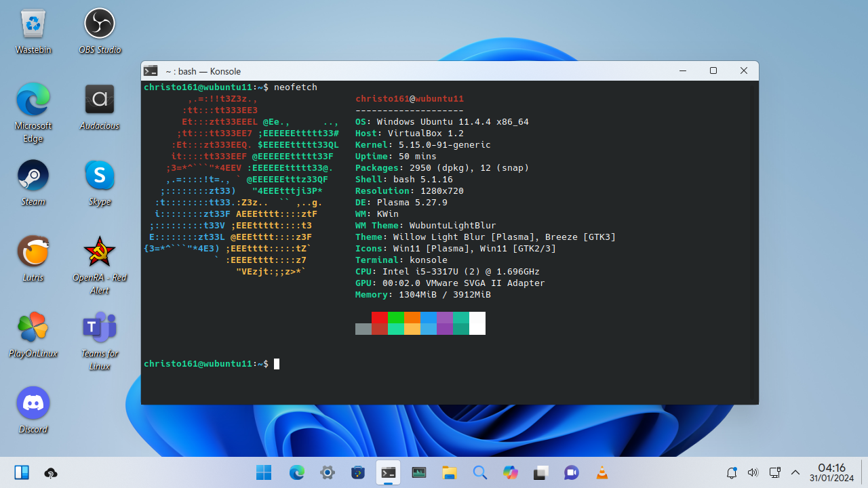Open Edge browser from the taskbar
The image size is (868, 488).
(x=297, y=473)
